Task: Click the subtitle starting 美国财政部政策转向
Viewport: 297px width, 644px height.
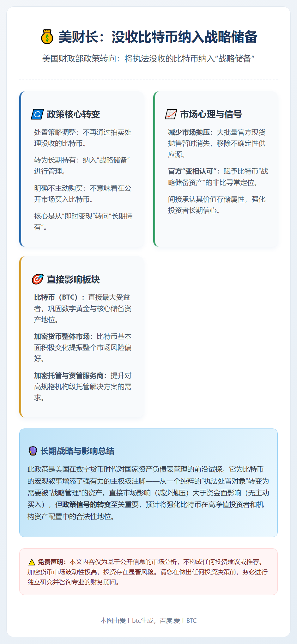Action: (x=148, y=59)
